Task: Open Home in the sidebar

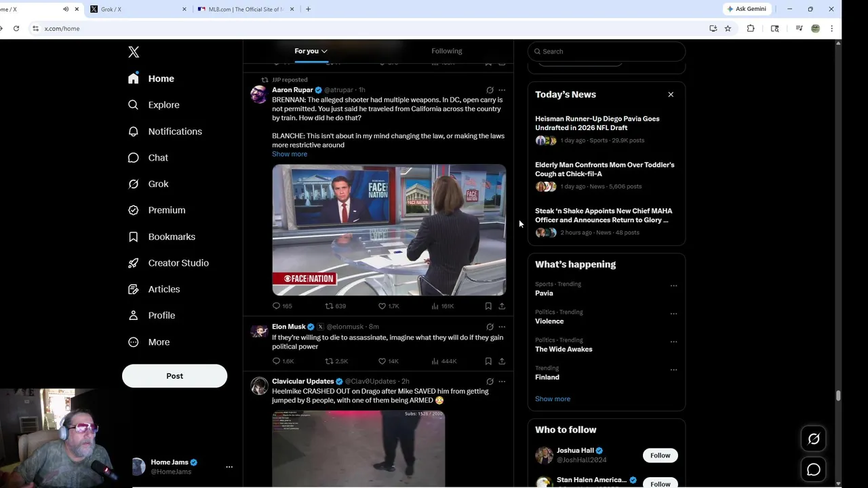Action: pos(151,79)
